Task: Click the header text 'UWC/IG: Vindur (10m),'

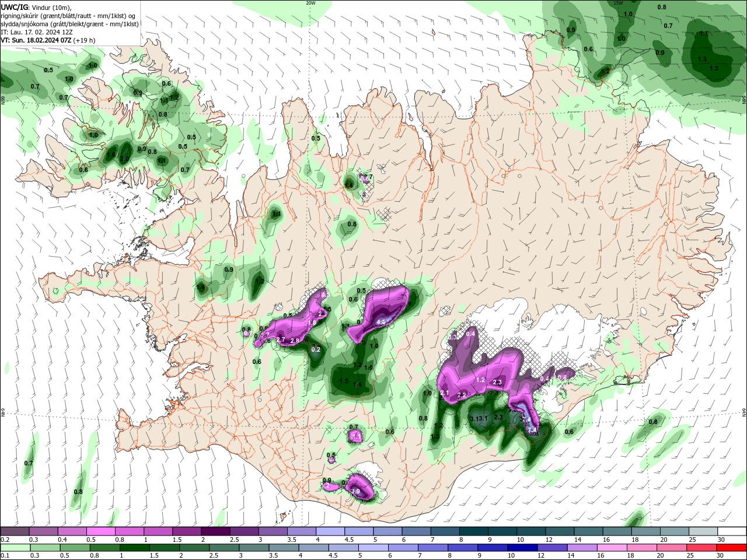Action: coord(35,7)
